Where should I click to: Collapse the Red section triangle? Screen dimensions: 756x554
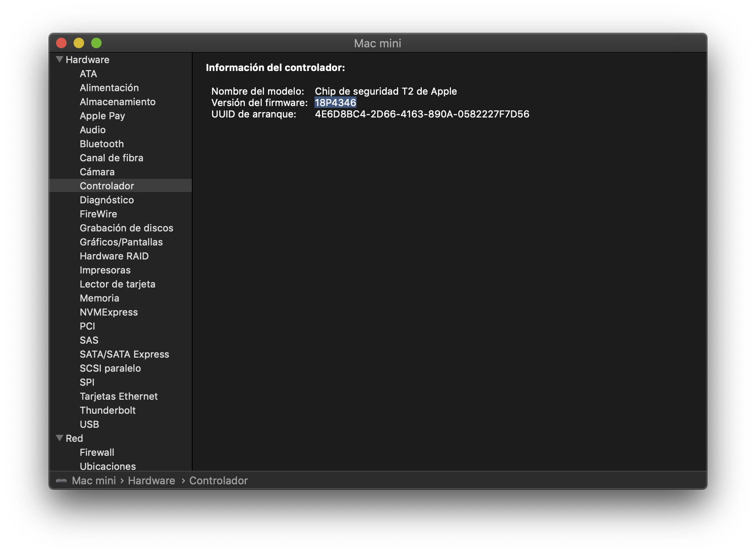(60, 438)
